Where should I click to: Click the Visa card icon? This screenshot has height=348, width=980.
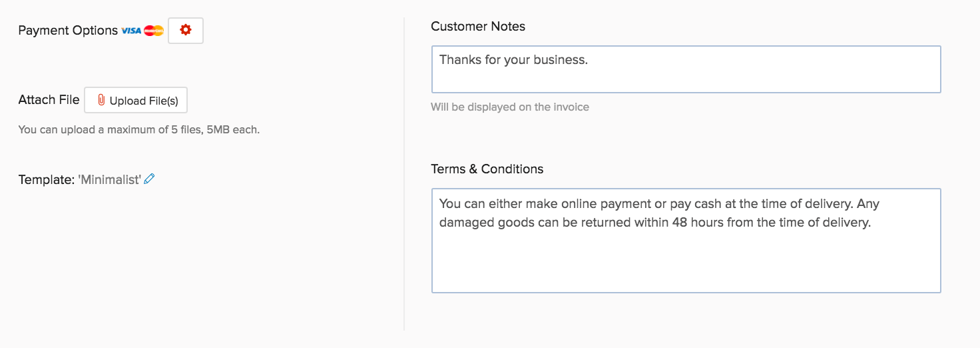pos(131,31)
